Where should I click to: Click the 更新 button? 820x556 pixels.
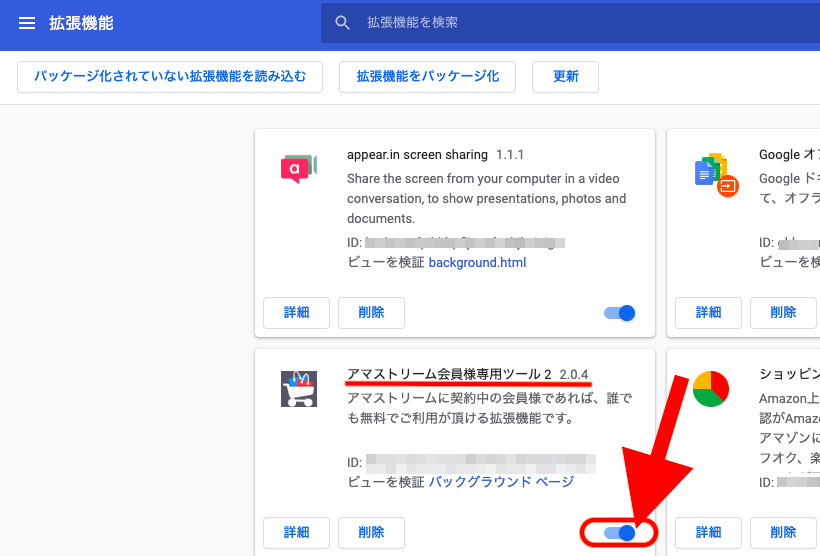coord(565,77)
